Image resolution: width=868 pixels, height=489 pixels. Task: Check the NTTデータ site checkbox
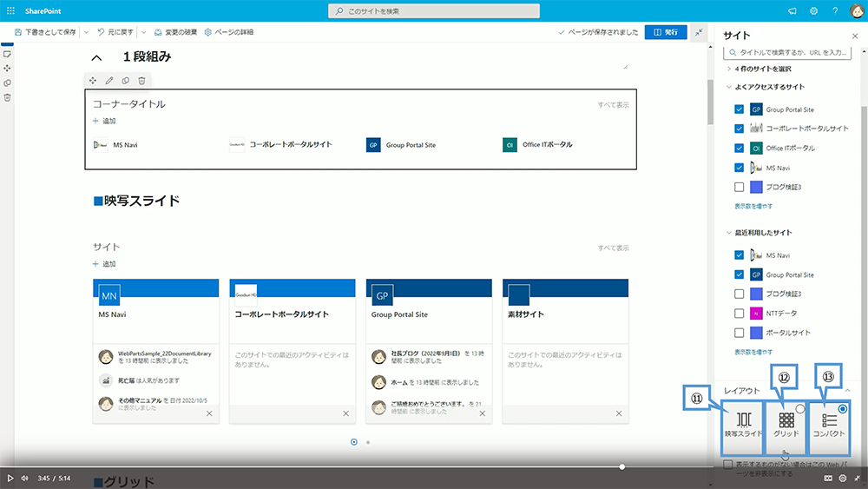[739, 314]
